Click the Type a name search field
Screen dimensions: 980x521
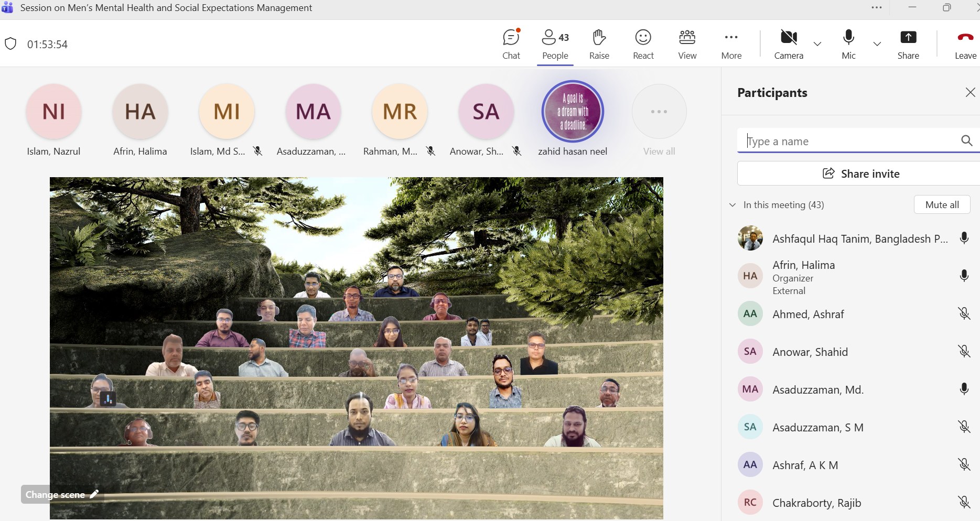[849, 141]
